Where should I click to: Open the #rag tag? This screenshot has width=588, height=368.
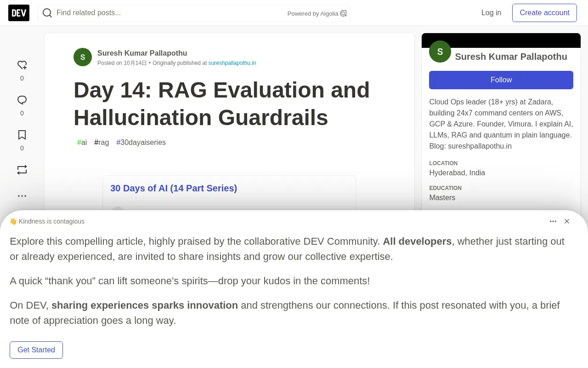(102, 143)
